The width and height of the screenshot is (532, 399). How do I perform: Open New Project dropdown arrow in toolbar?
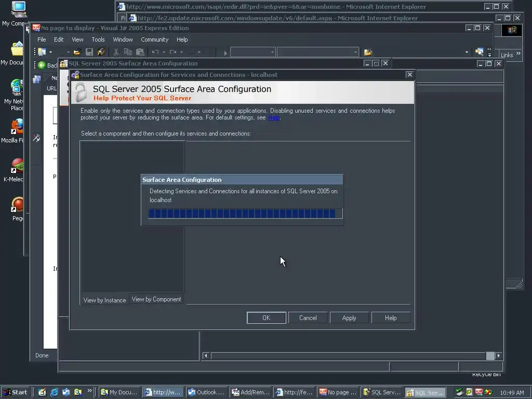(x=50, y=52)
